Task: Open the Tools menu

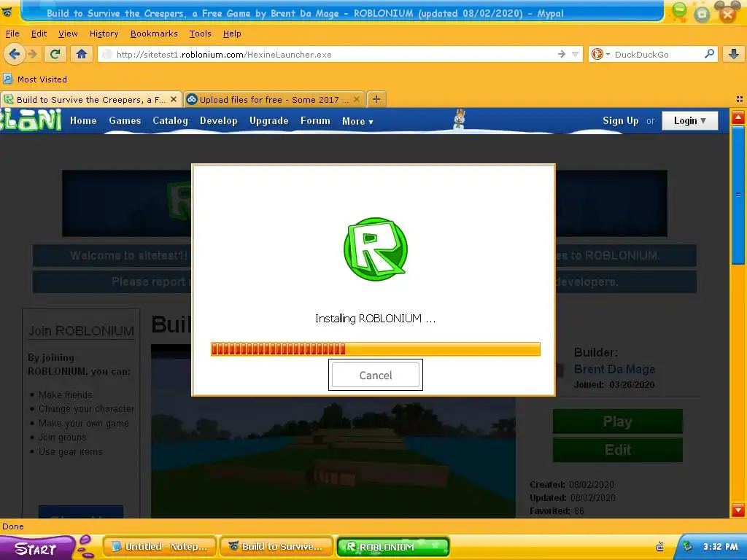Action: 200,34
